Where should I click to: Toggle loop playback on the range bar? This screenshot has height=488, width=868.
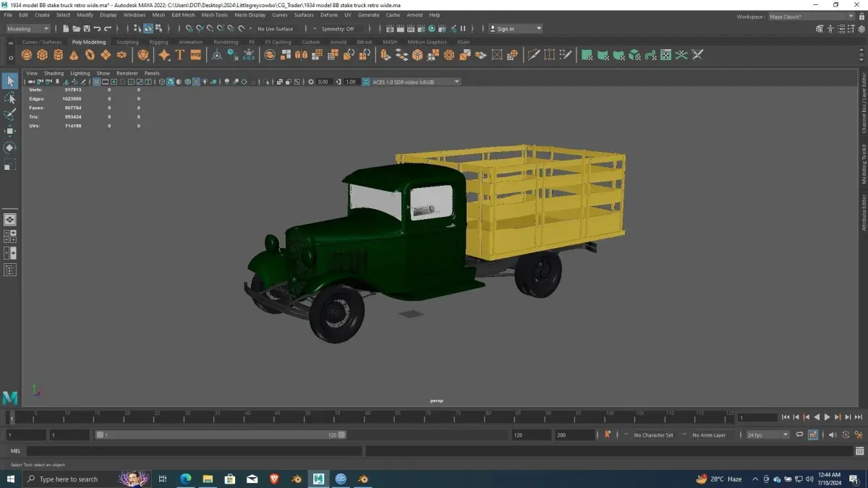pyautogui.click(x=799, y=435)
